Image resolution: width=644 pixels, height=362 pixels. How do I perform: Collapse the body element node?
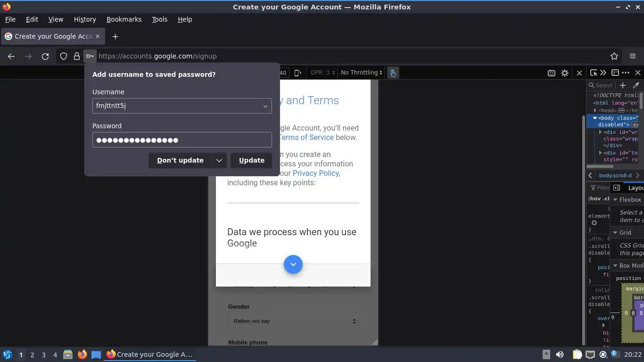click(x=595, y=118)
